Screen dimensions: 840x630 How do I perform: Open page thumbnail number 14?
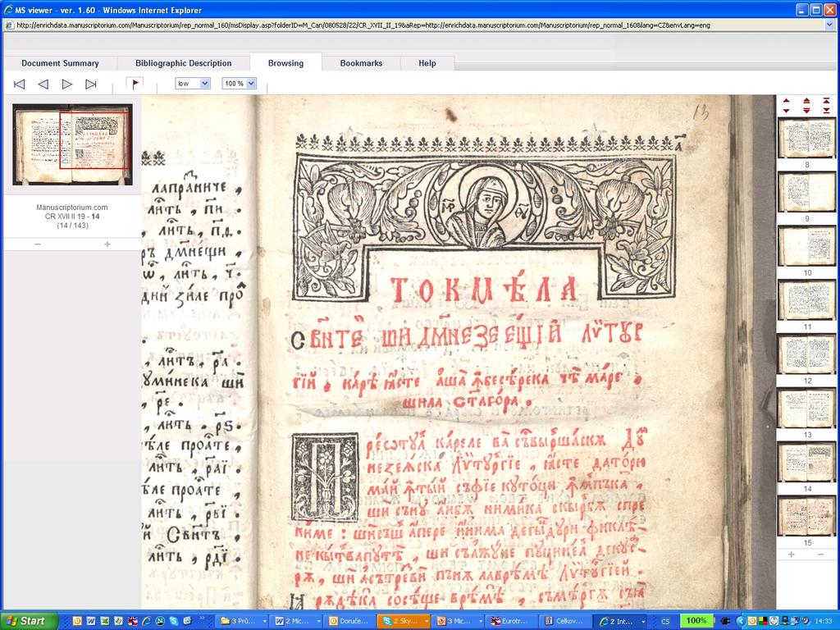point(806,463)
